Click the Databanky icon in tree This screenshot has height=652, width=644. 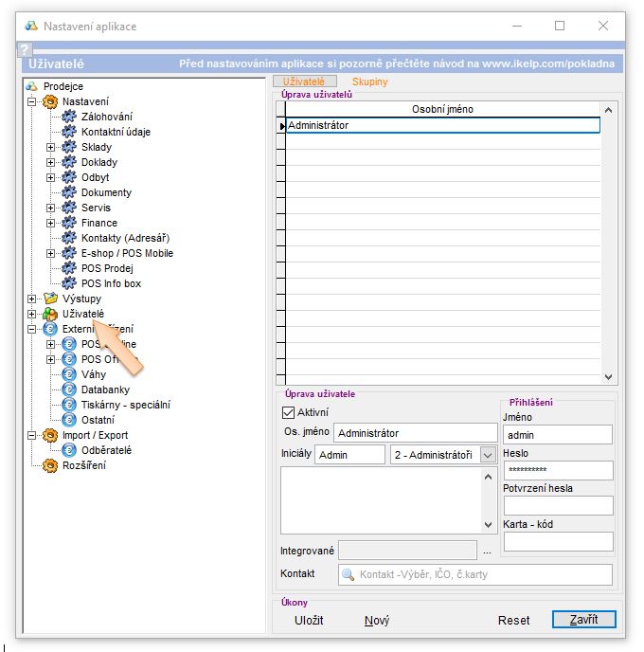tap(68, 389)
